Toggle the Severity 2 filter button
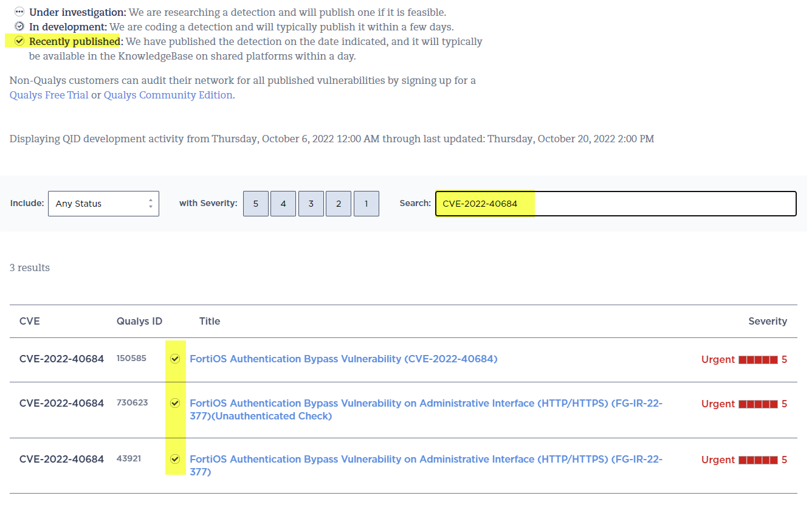Image resolution: width=812 pixels, height=507 pixels. [x=338, y=203]
